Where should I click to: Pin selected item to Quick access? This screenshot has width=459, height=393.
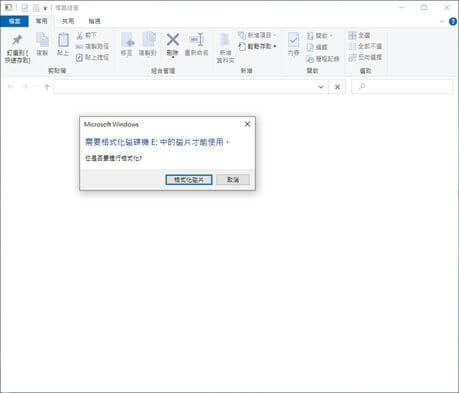(17, 49)
